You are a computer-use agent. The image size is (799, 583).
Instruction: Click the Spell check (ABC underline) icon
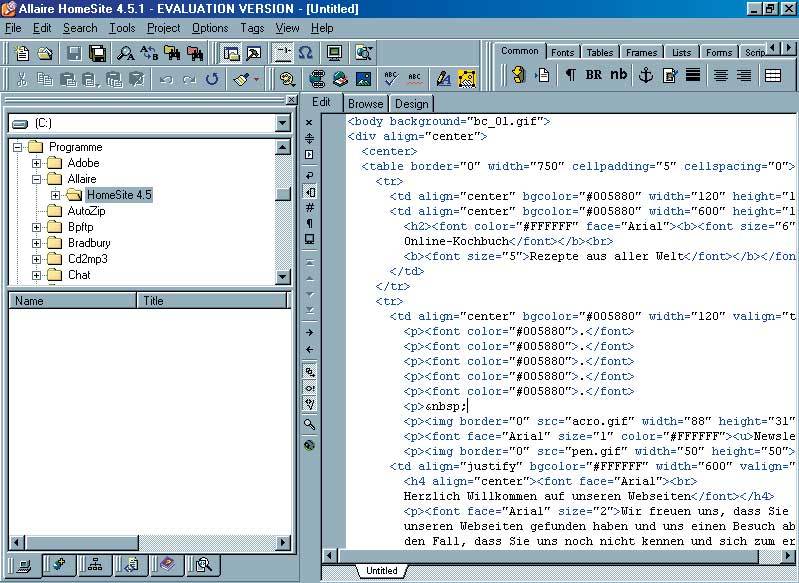click(414, 79)
